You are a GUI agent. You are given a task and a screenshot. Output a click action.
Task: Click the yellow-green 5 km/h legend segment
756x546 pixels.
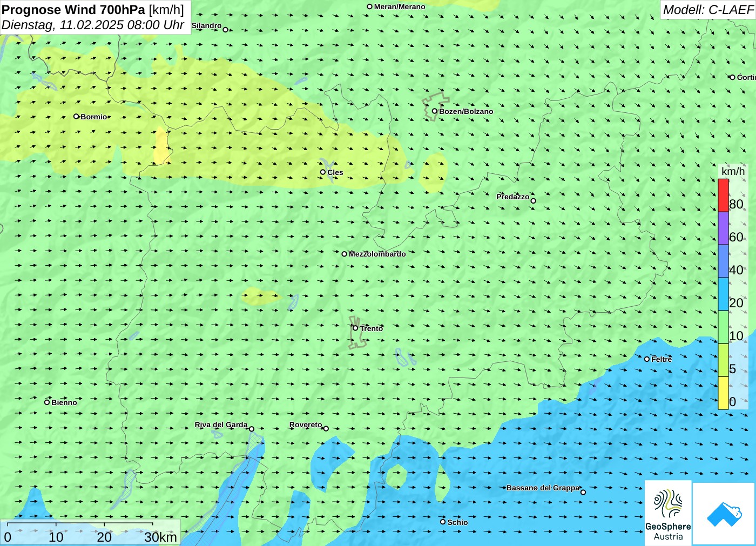pos(723,360)
